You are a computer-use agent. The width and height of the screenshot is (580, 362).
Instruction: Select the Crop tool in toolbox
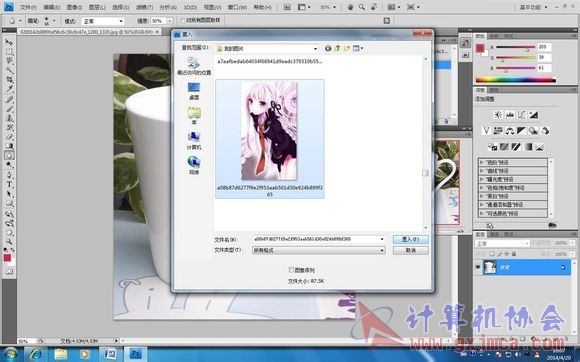point(9,79)
